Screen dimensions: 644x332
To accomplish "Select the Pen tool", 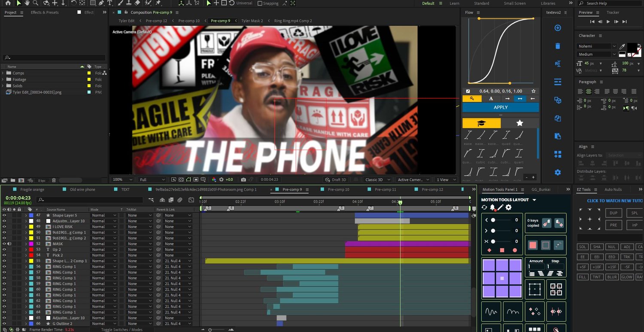I will (101, 3).
